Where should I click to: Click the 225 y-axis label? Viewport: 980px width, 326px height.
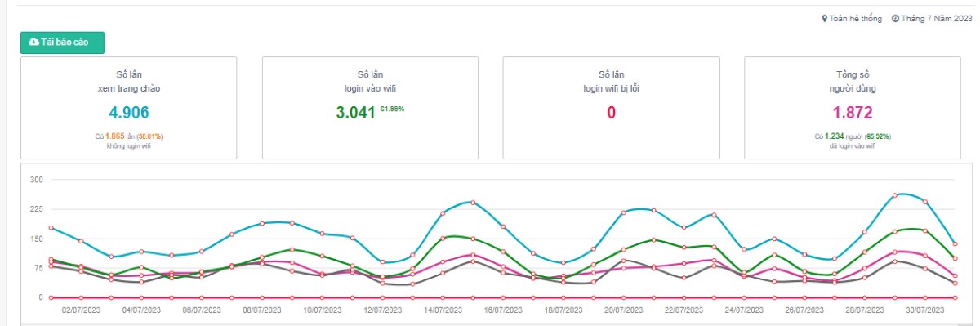[36, 208]
